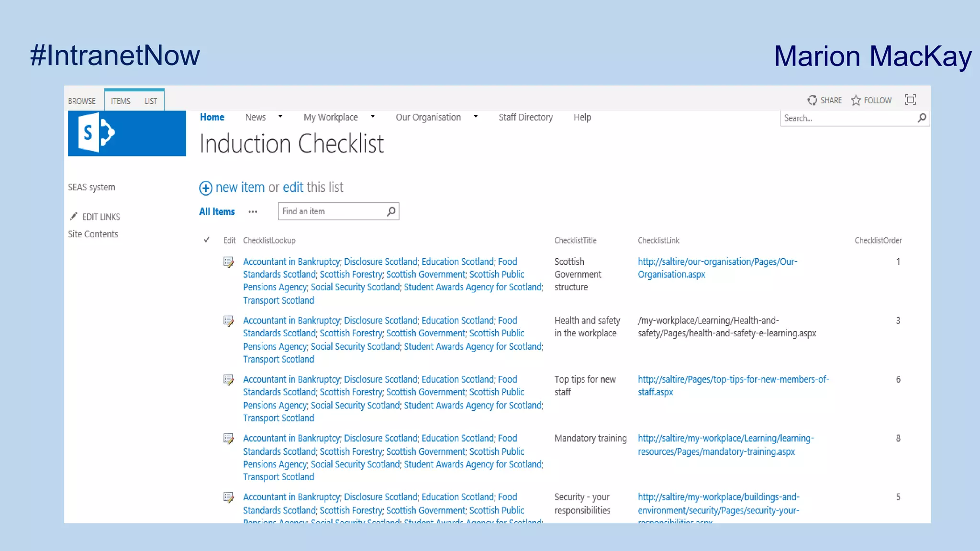Screen dimensions: 980x551
Task: Click the Share sync icon
Action: [x=812, y=100]
